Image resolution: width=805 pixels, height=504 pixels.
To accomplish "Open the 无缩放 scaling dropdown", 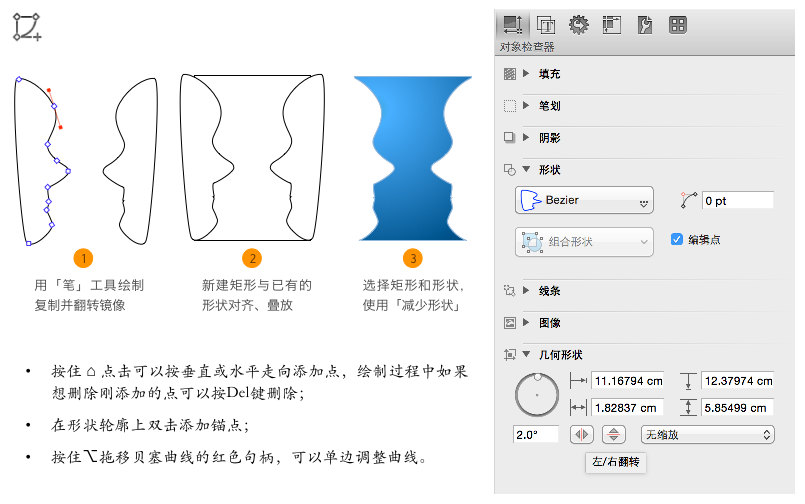I will click(x=707, y=435).
